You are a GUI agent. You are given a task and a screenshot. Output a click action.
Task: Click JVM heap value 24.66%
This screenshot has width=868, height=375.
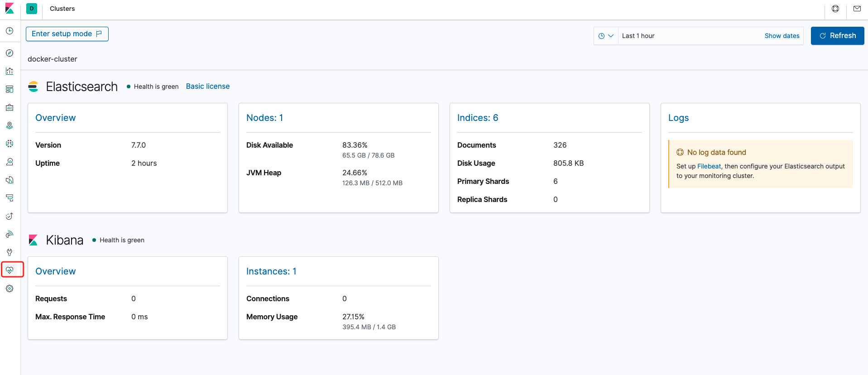(355, 173)
